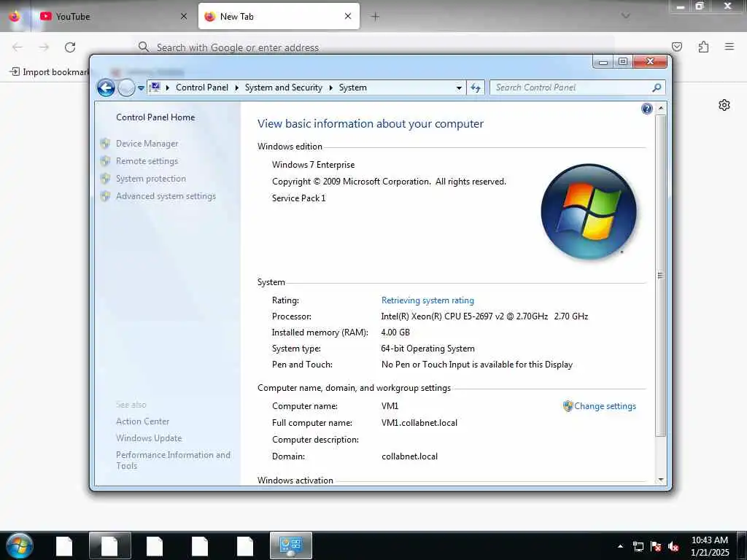Go back with Control Panel back arrow
This screenshot has height=560, width=747.
106,87
